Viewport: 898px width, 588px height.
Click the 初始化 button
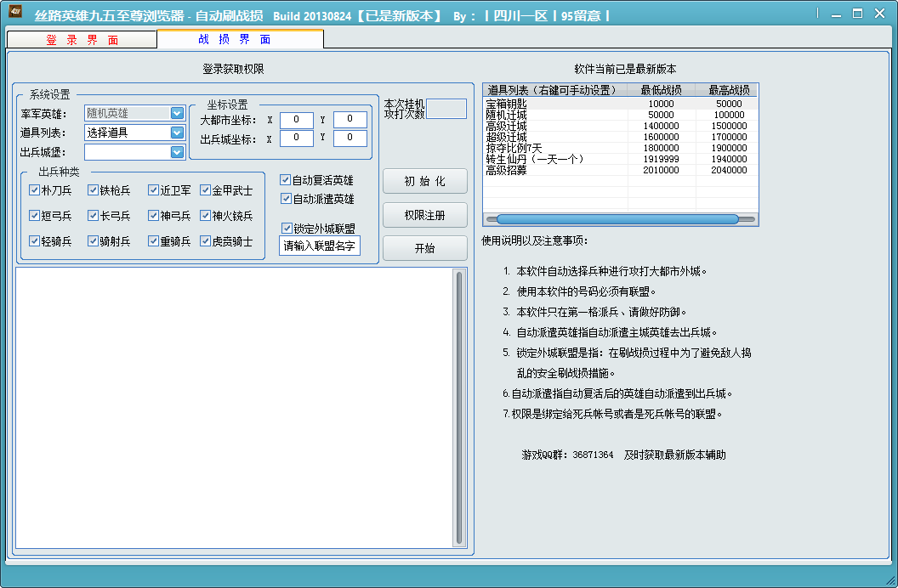coord(425,181)
